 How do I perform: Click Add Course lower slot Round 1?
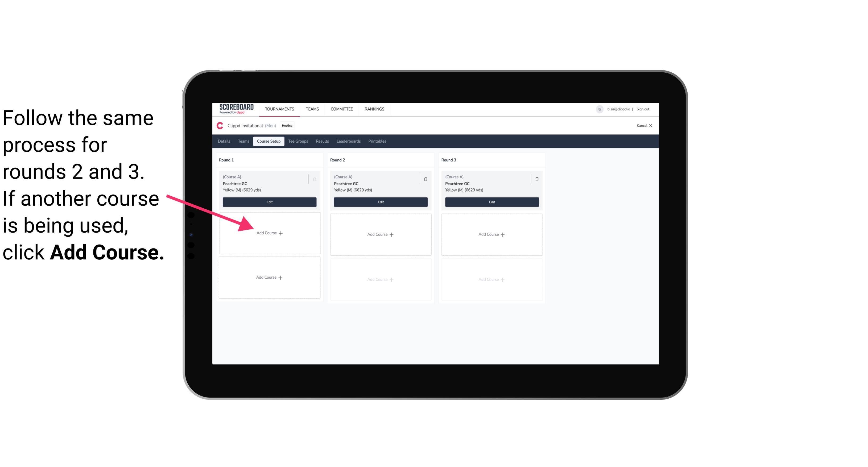tap(269, 277)
